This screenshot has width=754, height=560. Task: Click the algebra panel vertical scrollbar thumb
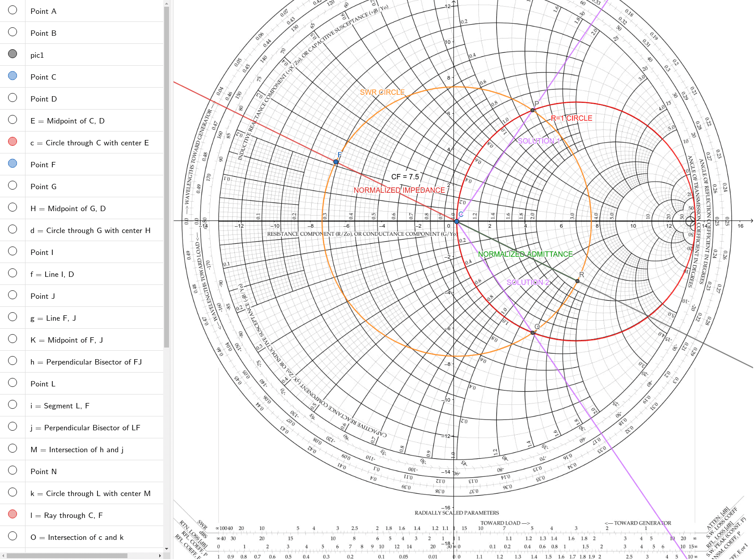(166, 177)
